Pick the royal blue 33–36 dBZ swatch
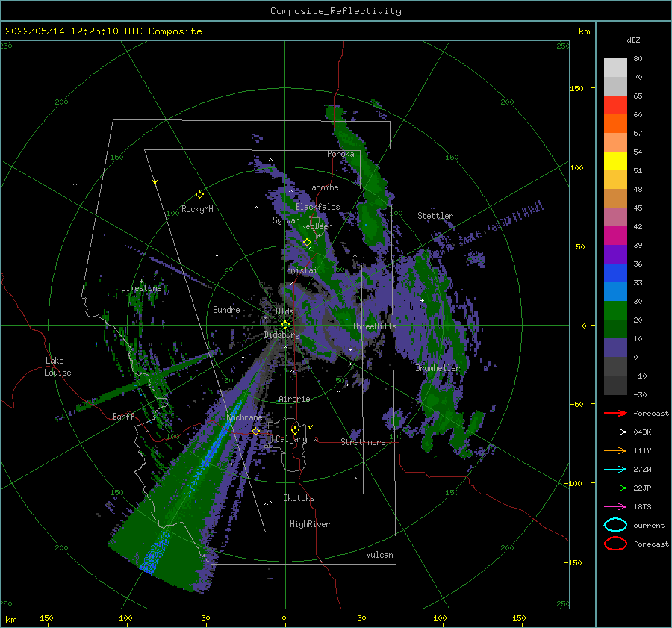672x628 pixels. click(615, 273)
